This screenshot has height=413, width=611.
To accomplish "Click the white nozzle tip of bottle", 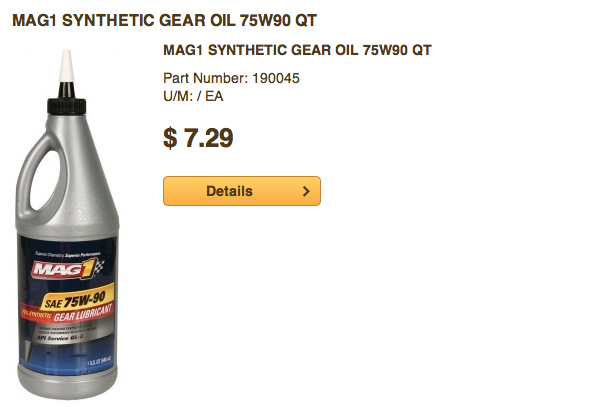I will coord(66,66).
